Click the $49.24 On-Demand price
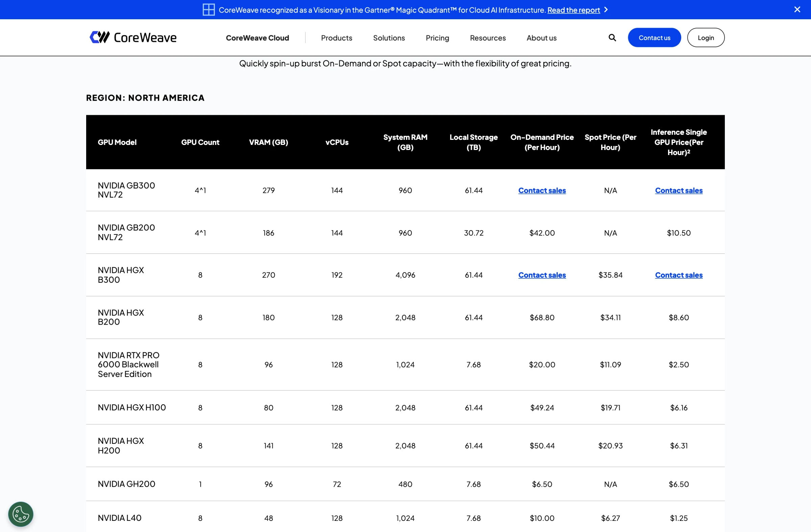Screen dimensions: 811x532 click(x=542, y=408)
